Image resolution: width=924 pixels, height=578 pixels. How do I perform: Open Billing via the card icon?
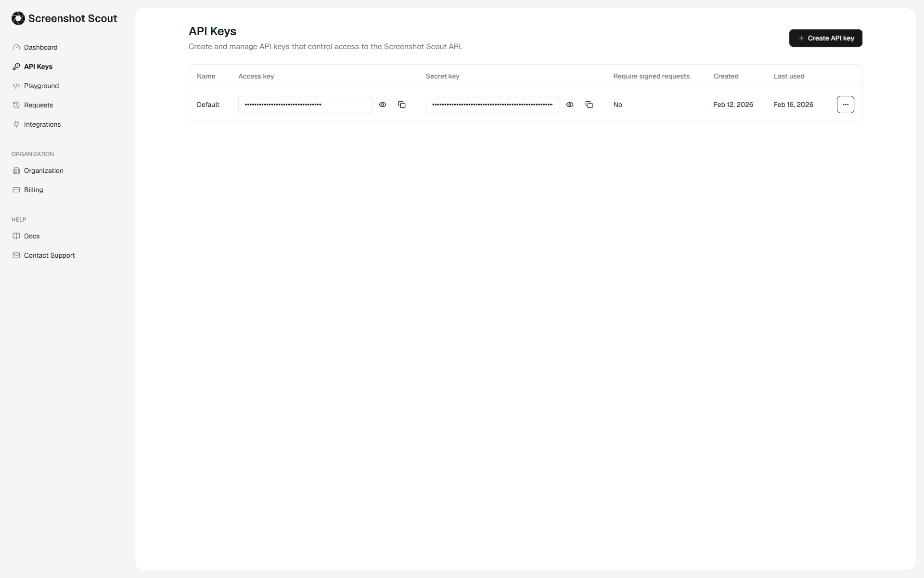[16, 190]
